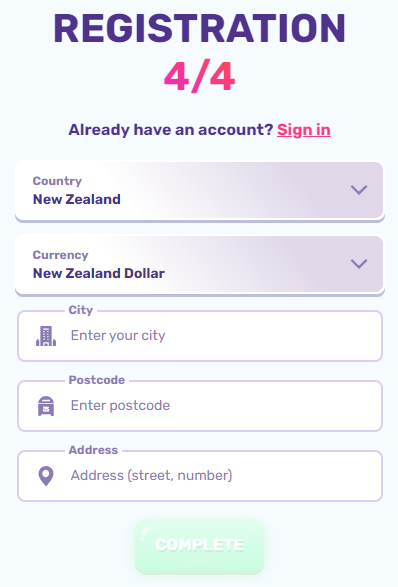Click the REGISTRATION heading
Viewport: 398px width, 587px height.
coord(200,29)
